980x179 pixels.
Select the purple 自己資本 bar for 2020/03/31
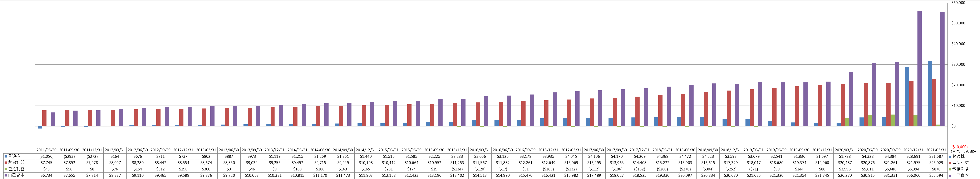click(x=851, y=99)
